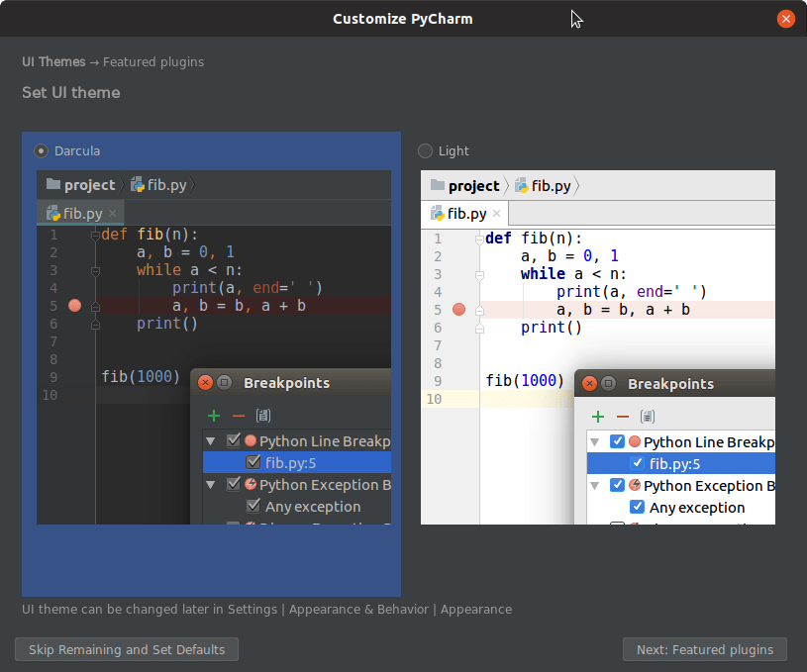Click group-by-file icon in Light Breakpoints toolbar
Image resolution: width=807 pixels, height=672 pixels.
tap(648, 417)
